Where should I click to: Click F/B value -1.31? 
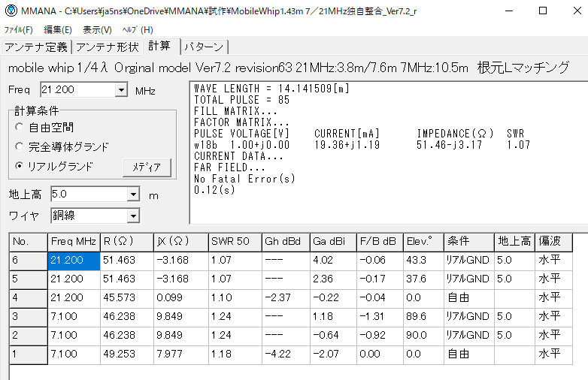380,317
